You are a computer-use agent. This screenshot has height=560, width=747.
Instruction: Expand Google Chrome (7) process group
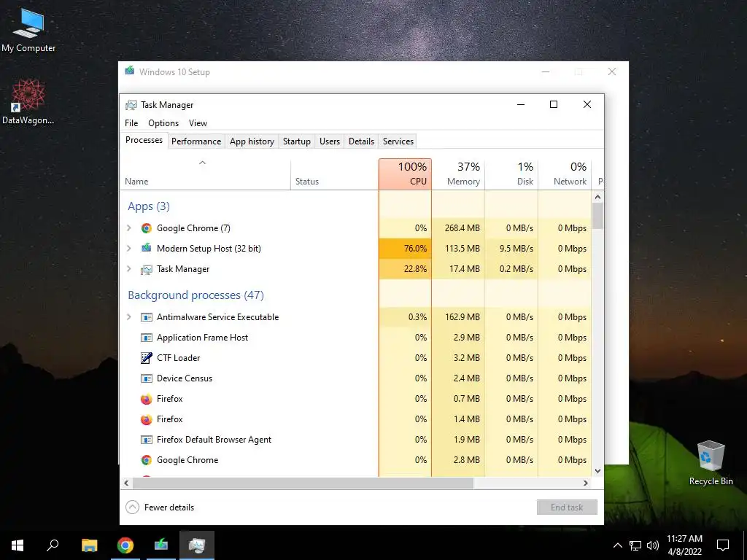coord(128,228)
